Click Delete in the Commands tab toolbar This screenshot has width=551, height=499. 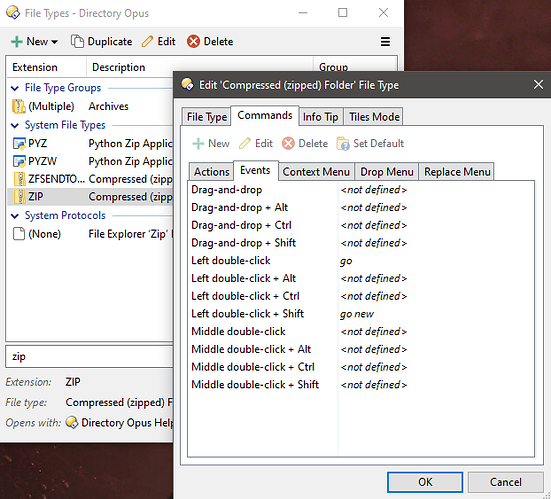pyautogui.click(x=305, y=143)
